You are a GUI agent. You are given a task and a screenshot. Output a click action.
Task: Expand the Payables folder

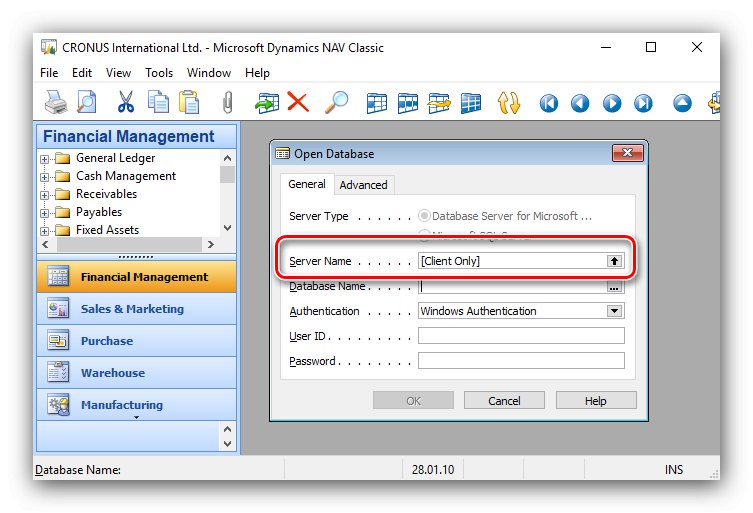(x=44, y=213)
